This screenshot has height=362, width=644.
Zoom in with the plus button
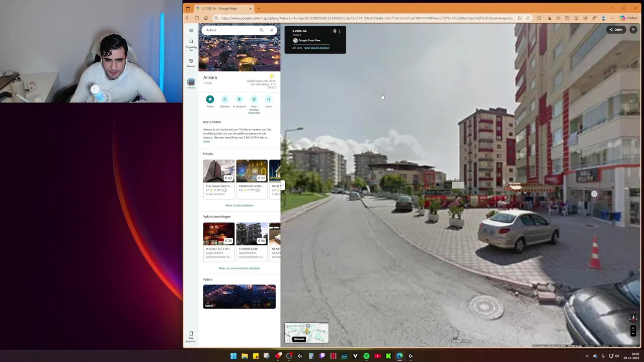(633, 328)
